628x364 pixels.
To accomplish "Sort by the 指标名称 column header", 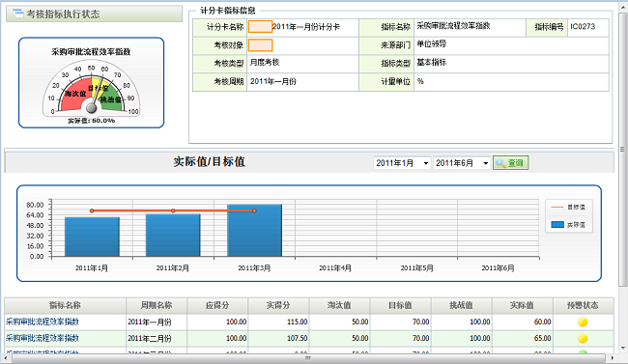I will [66, 305].
